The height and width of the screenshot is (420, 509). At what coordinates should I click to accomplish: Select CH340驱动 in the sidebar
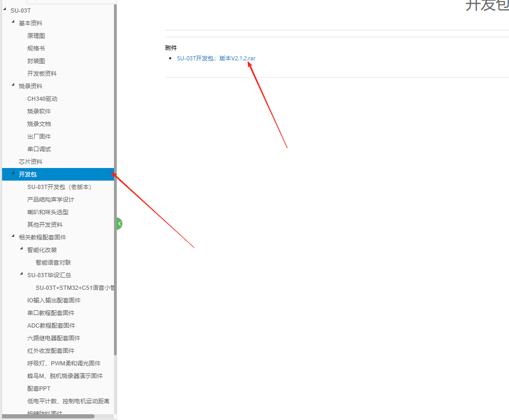[42, 99]
